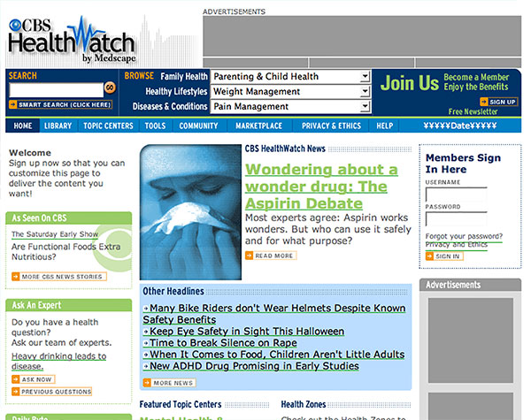Screen dimensions: 531x420
Task: Click the Health Zones heading
Action: [x=304, y=404]
